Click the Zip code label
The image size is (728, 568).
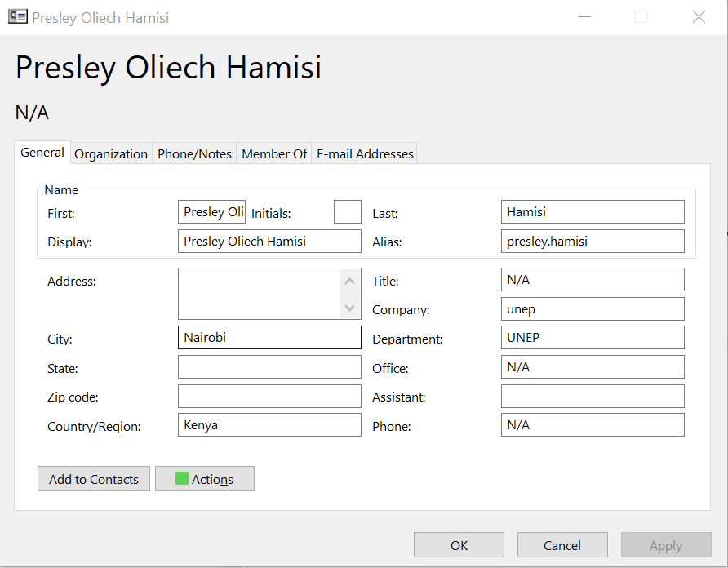point(73,397)
